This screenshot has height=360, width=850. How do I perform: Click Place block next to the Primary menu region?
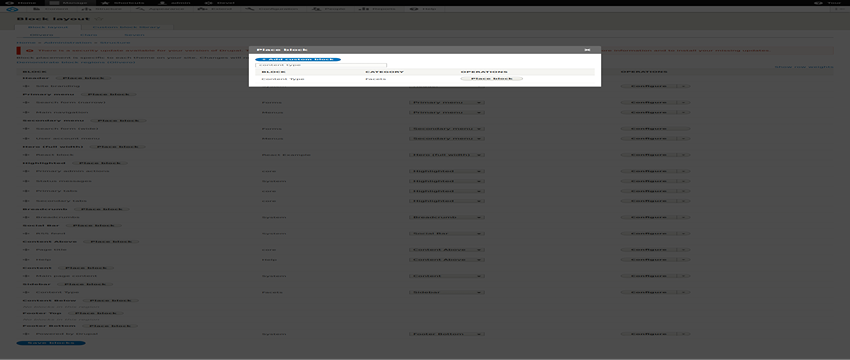107,94
